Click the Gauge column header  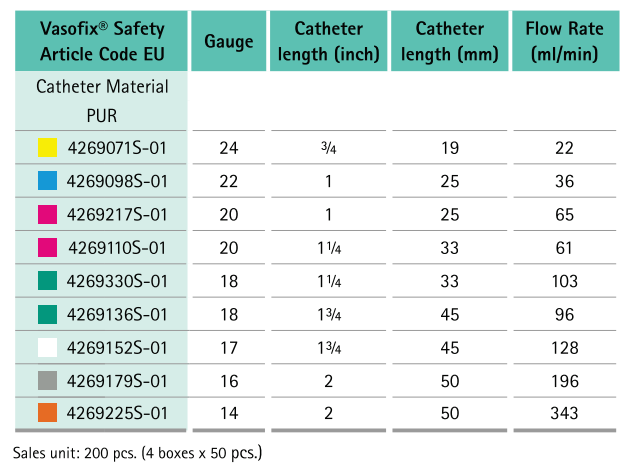pyautogui.click(x=228, y=41)
